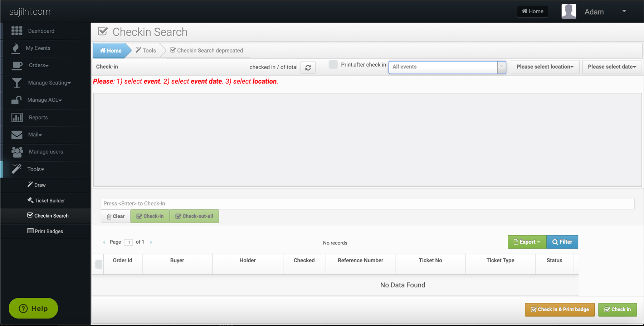Click the Checkin Search title checkbox icon
Viewport: 644px width, 326px height.
[103, 31]
